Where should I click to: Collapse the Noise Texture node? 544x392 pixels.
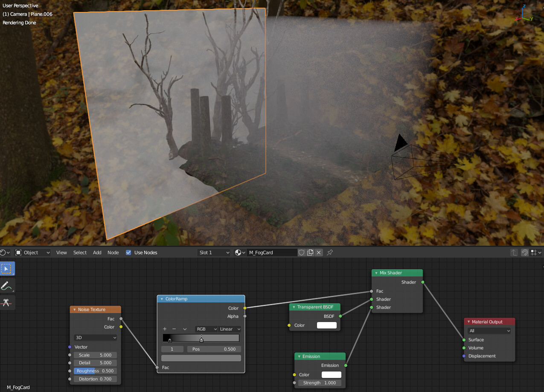coord(74,310)
